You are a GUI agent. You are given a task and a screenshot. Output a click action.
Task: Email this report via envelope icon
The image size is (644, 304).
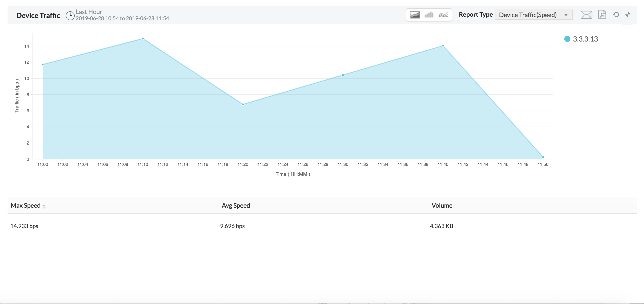click(586, 15)
